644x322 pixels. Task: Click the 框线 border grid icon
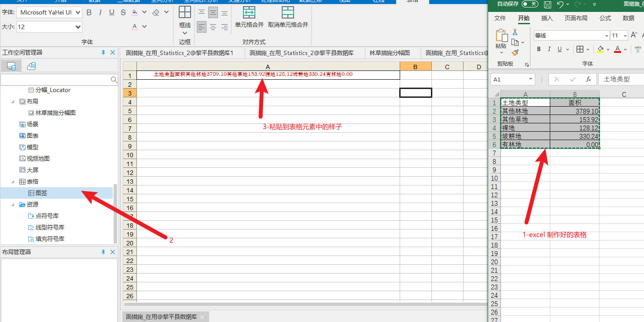click(x=185, y=12)
